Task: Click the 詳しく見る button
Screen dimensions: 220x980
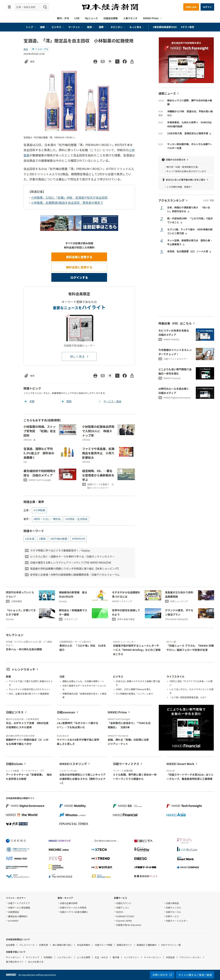Action: [79, 356]
